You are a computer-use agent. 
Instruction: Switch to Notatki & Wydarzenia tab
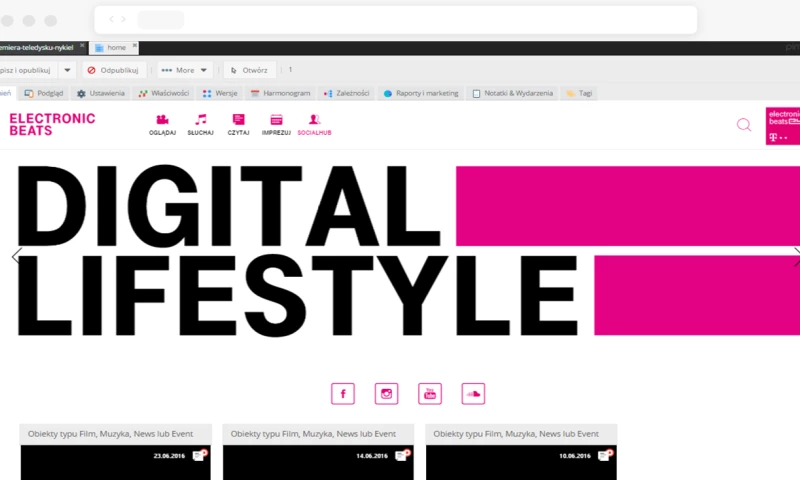pyautogui.click(x=512, y=93)
